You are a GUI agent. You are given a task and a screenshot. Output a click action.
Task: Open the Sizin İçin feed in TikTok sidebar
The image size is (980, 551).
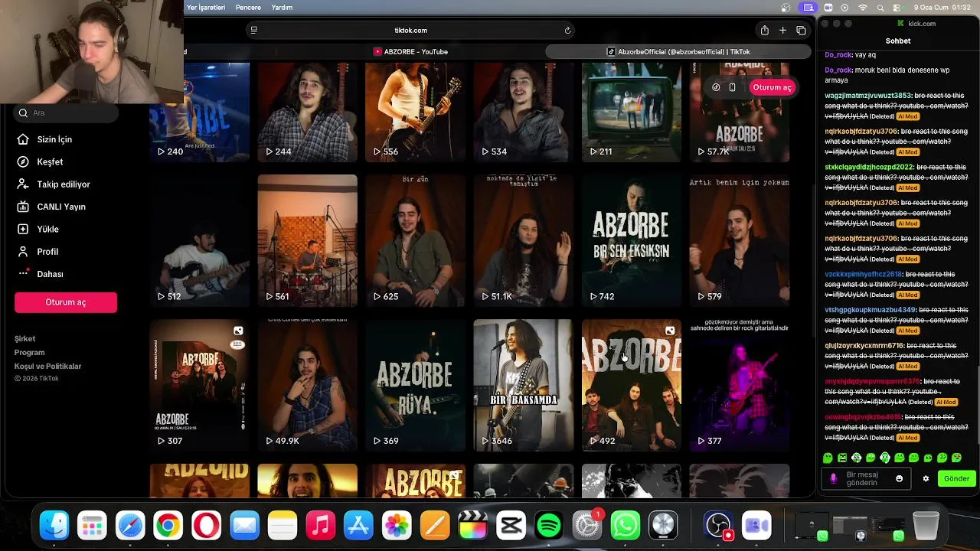[x=54, y=139]
